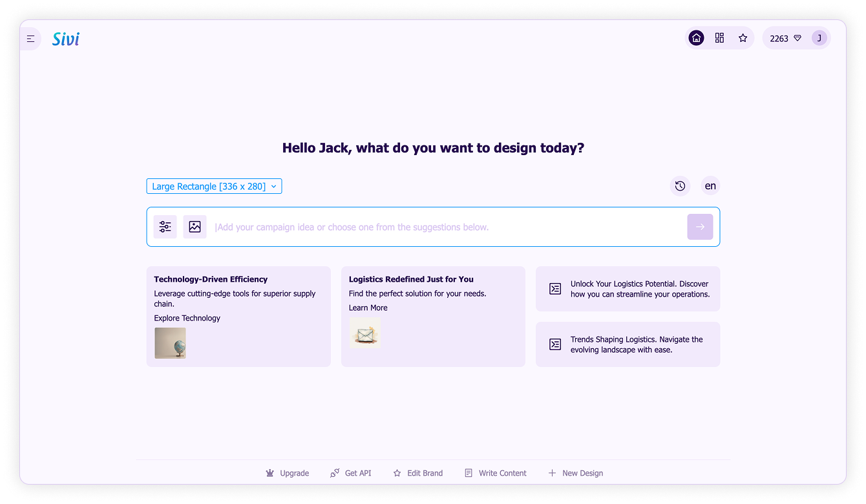This screenshot has width=866, height=504.
Task: Open the Large Rectangle size dropdown
Action: coord(214,186)
